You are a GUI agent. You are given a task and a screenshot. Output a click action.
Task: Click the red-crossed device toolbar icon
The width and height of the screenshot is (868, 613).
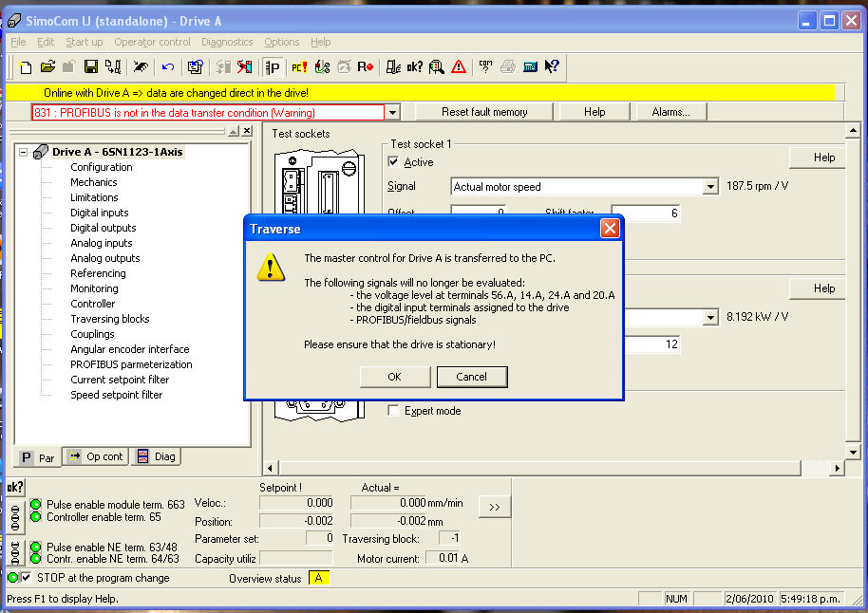tap(245, 67)
